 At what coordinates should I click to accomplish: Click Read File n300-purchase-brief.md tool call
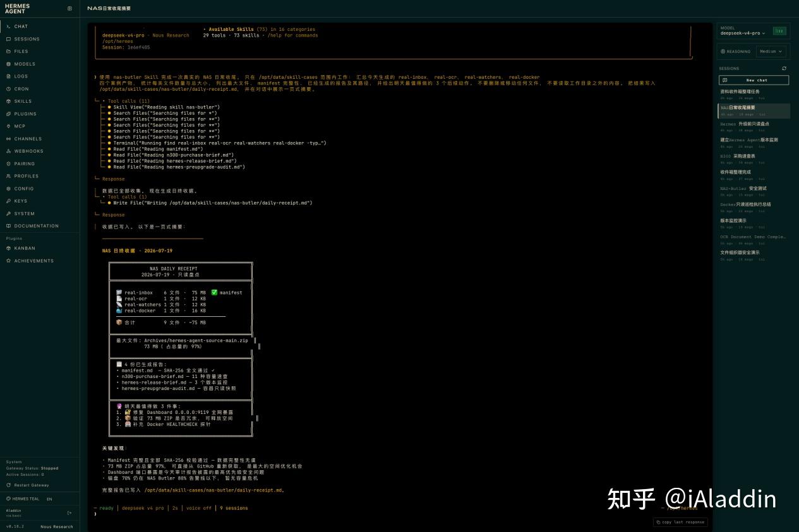point(171,155)
